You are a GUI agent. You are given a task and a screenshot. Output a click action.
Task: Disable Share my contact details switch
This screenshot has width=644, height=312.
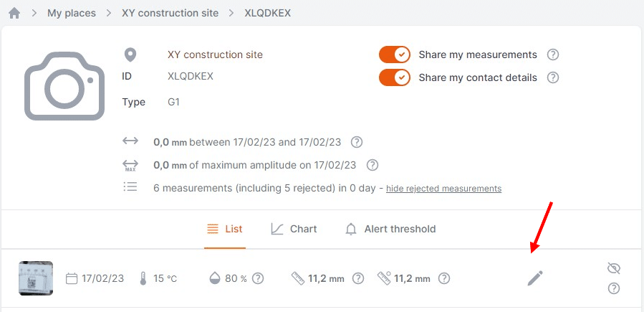[x=394, y=77]
